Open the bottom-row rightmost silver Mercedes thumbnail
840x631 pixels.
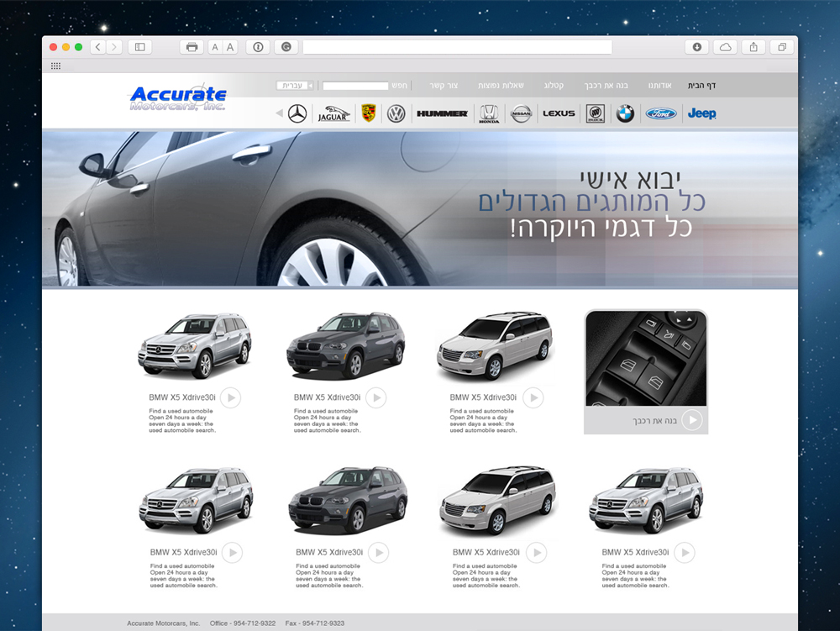click(x=646, y=500)
